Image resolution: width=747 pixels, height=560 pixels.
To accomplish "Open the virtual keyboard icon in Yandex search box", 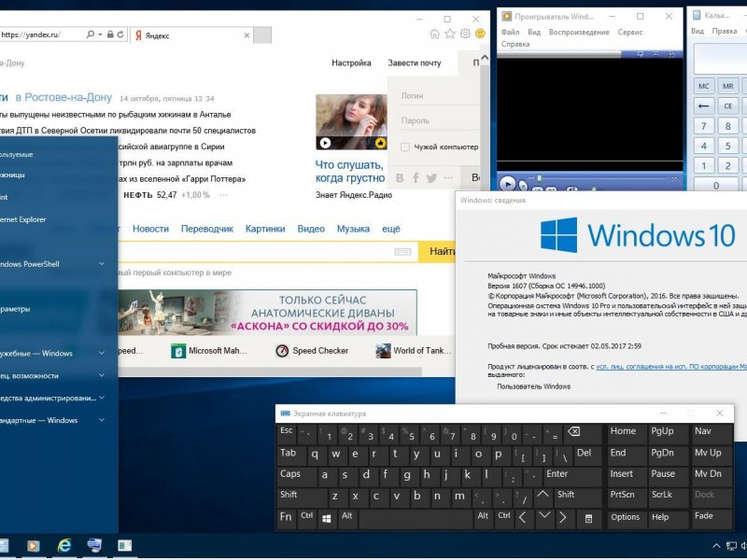I will pos(402,251).
